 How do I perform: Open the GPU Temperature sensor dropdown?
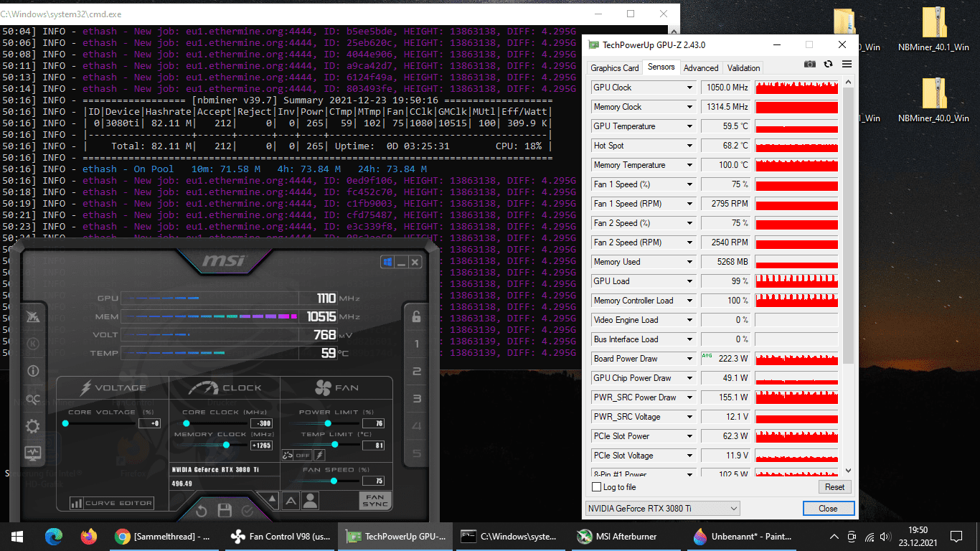(x=690, y=126)
